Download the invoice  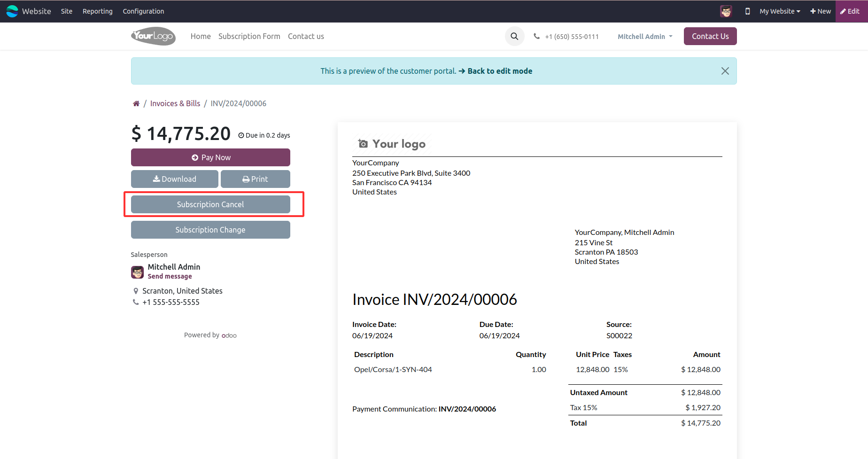174,179
